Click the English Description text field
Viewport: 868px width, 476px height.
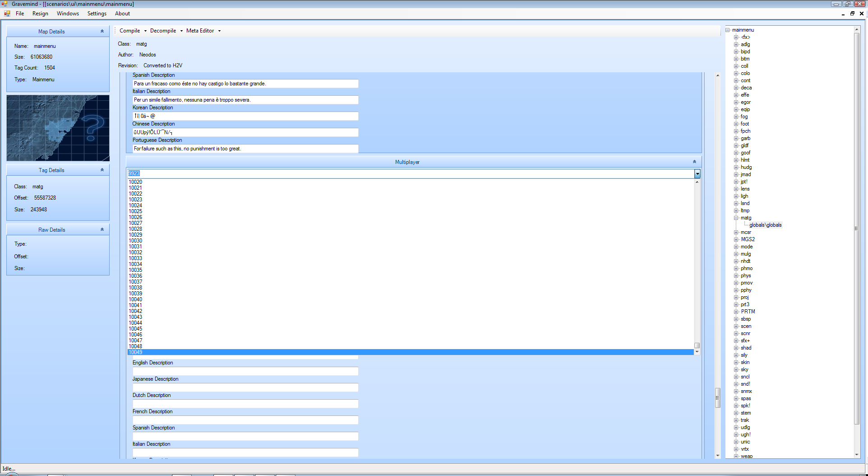[245, 371]
